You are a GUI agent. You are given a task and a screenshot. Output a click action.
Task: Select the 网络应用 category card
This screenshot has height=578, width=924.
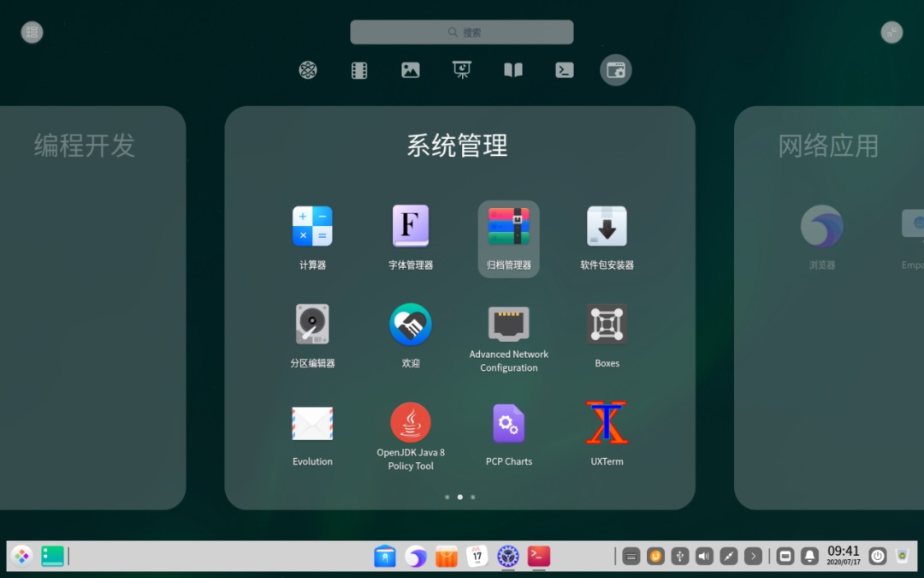coord(829,308)
